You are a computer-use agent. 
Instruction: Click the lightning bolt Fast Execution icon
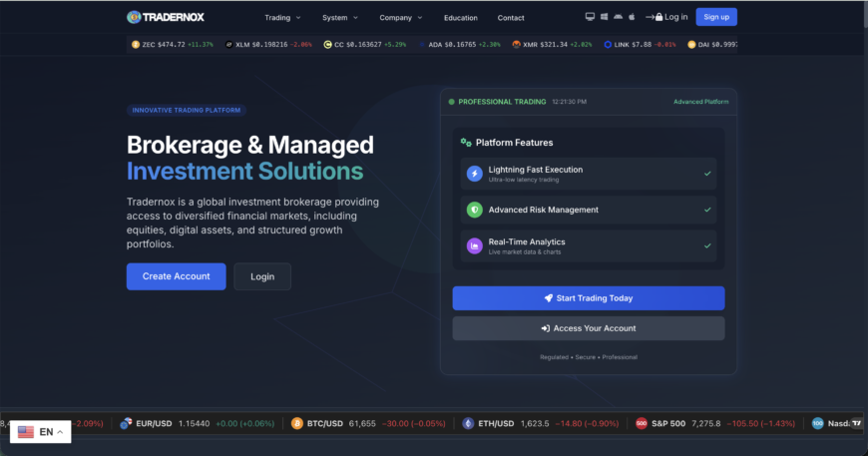point(475,174)
